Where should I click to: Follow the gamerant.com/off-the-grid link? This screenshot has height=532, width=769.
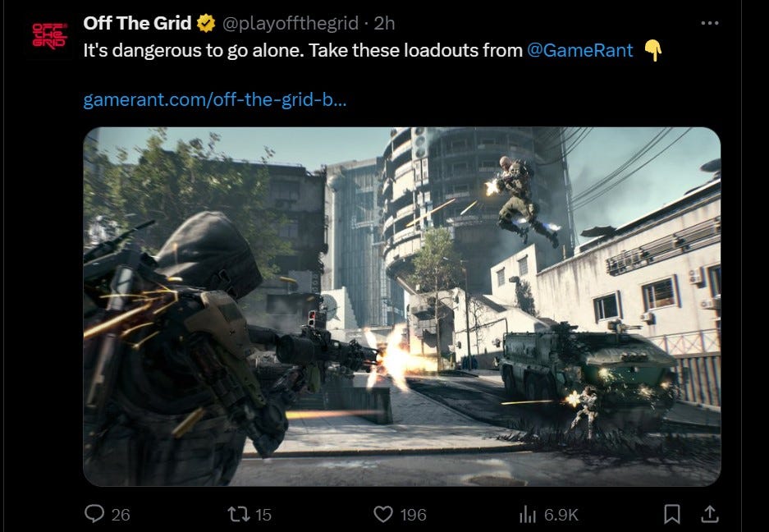tap(215, 99)
